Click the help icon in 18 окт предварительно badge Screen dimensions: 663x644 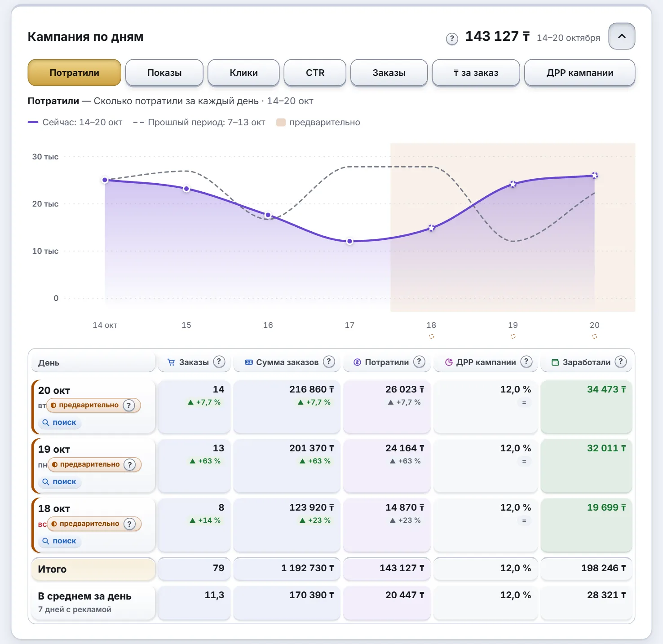tap(129, 524)
